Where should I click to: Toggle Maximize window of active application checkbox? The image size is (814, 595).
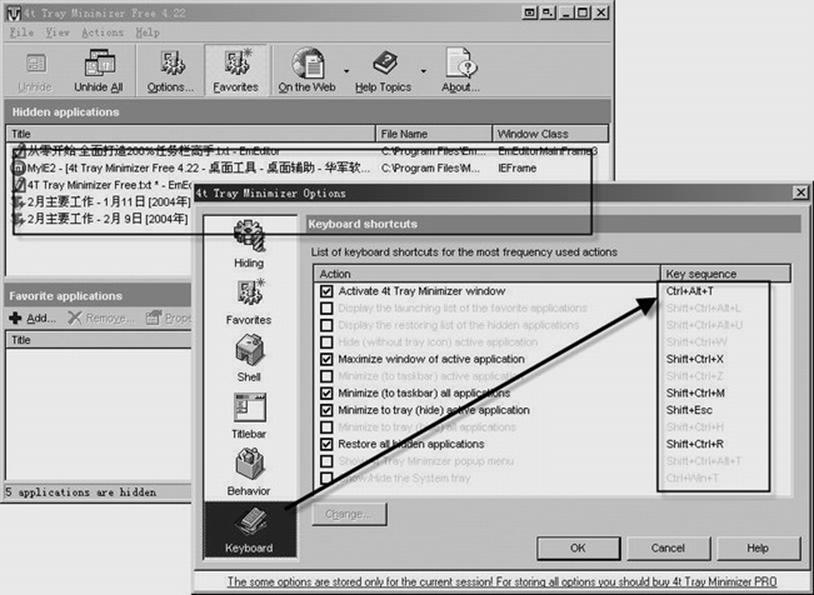pyautogui.click(x=327, y=359)
